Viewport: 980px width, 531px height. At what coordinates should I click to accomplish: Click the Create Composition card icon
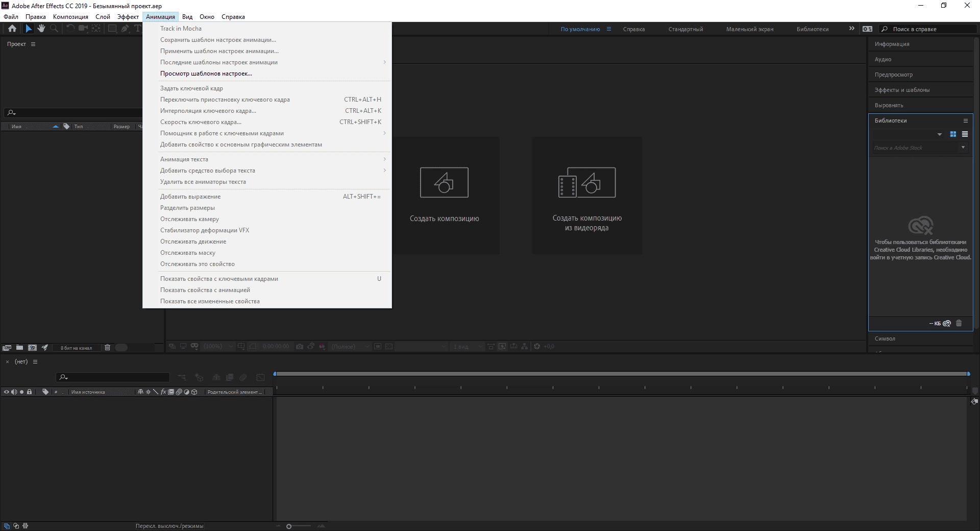click(444, 182)
